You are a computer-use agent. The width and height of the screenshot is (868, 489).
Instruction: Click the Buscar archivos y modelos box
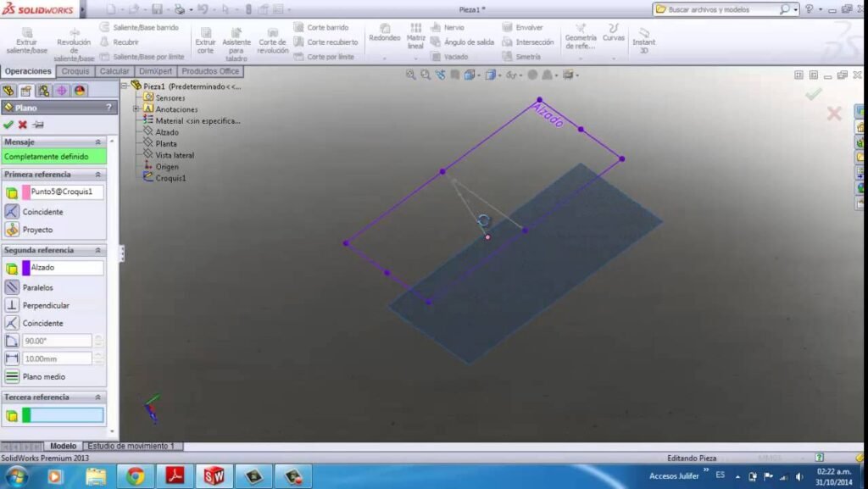tap(722, 9)
